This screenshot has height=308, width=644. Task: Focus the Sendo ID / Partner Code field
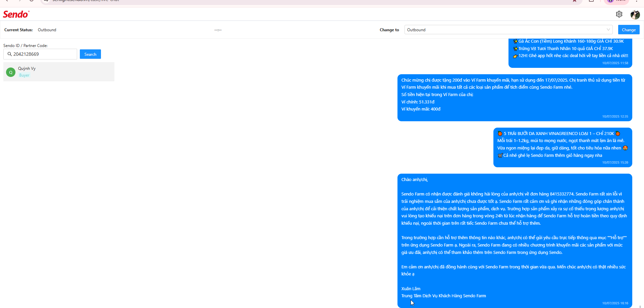(x=40, y=54)
